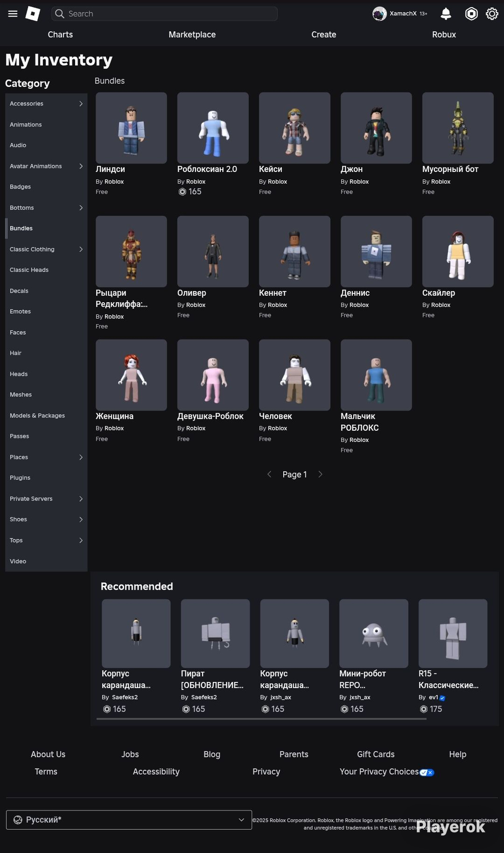Open the Marketplace tab
The image size is (504, 853).
(192, 34)
